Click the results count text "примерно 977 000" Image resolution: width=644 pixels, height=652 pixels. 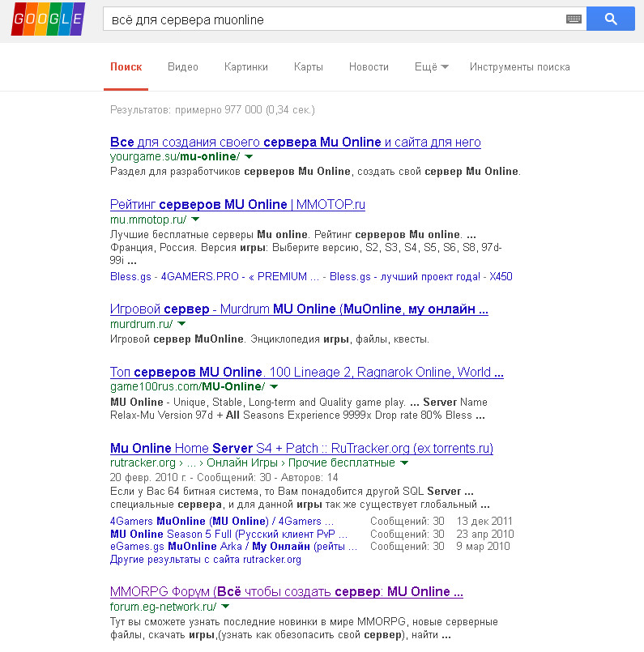click(x=218, y=110)
